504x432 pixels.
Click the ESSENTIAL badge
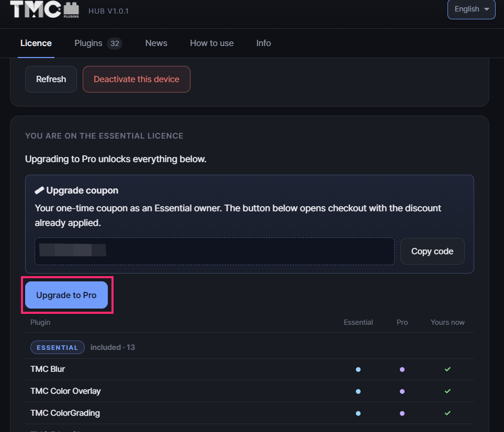[58, 347]
